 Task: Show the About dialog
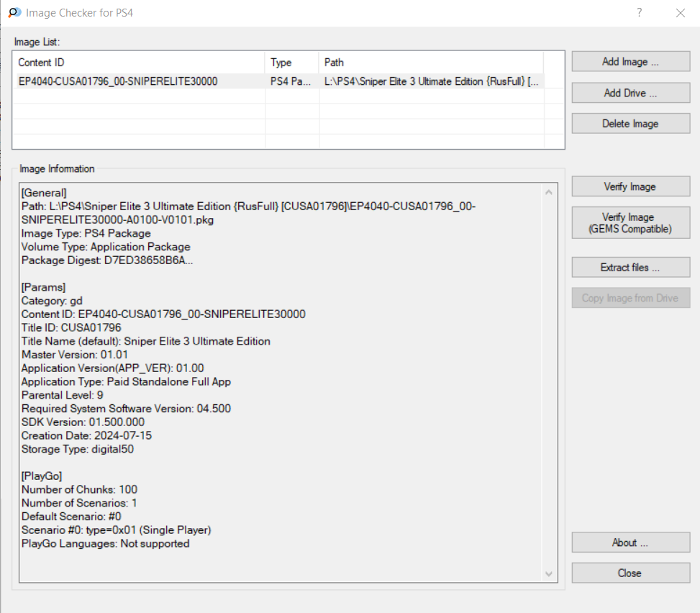tap(630, 542)
